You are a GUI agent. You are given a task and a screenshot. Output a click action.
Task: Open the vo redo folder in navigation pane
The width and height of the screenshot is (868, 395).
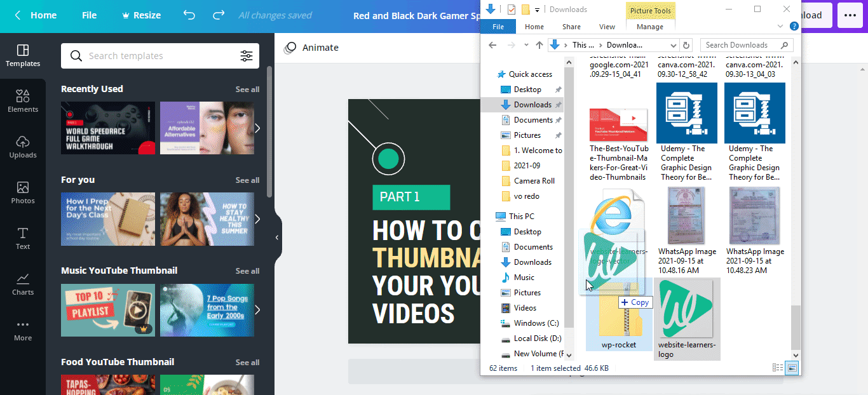pyautogui.click(x=520, y=196)
